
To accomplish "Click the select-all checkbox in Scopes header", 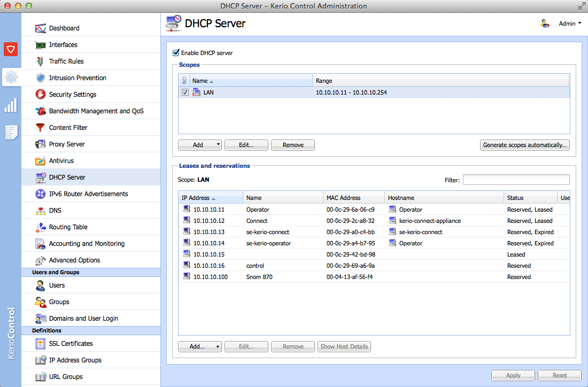I will click(184, 81).
